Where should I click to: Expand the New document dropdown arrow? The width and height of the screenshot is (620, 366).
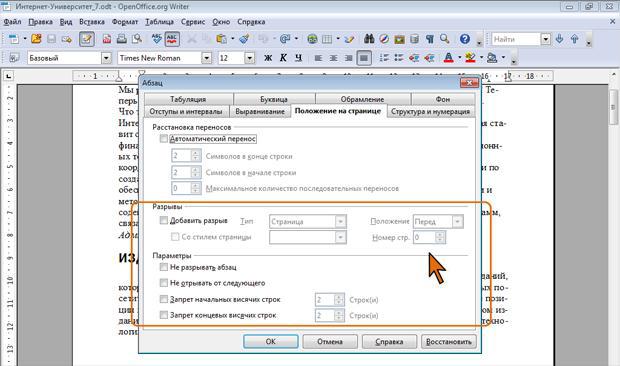[x=25, y=39]
